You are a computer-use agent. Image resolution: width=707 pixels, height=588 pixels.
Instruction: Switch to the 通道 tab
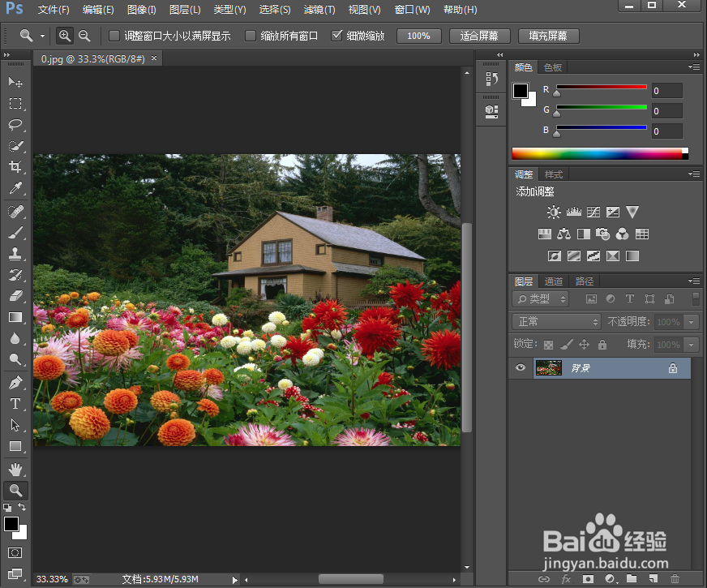[x=553, y=281]
